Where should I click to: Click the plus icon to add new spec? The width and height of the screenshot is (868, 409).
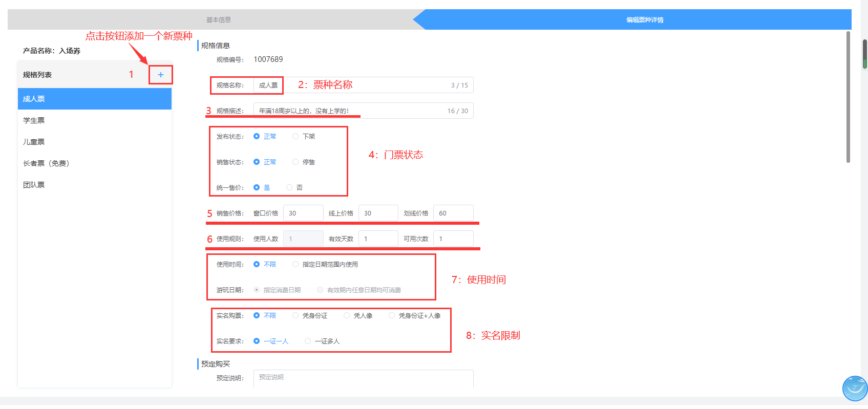(x=160, y=75)
